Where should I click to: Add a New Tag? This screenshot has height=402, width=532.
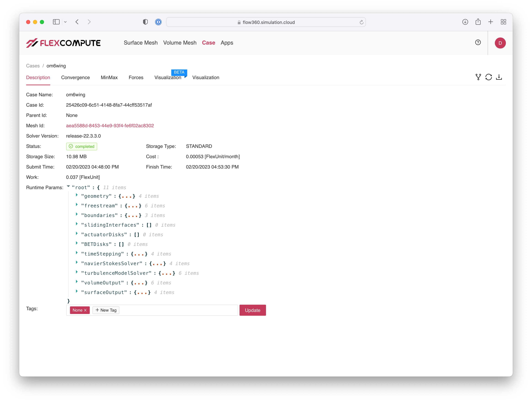(x=106, y=310)
